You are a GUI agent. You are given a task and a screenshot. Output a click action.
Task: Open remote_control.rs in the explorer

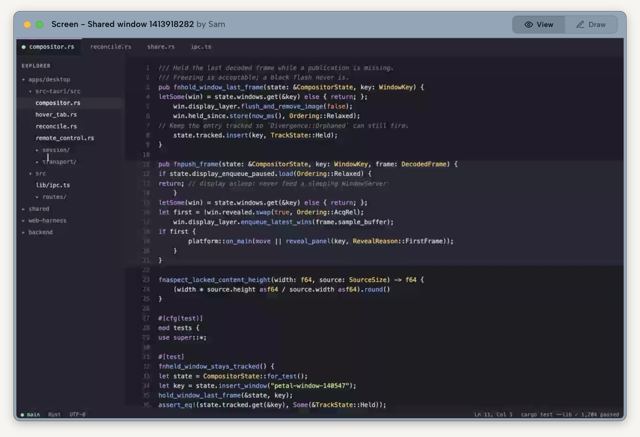point(64,138)
